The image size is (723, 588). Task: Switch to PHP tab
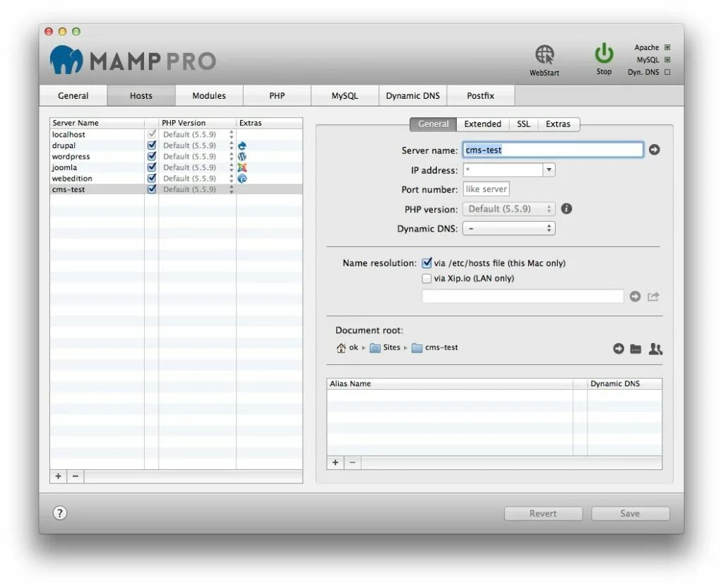coord(277,96)
